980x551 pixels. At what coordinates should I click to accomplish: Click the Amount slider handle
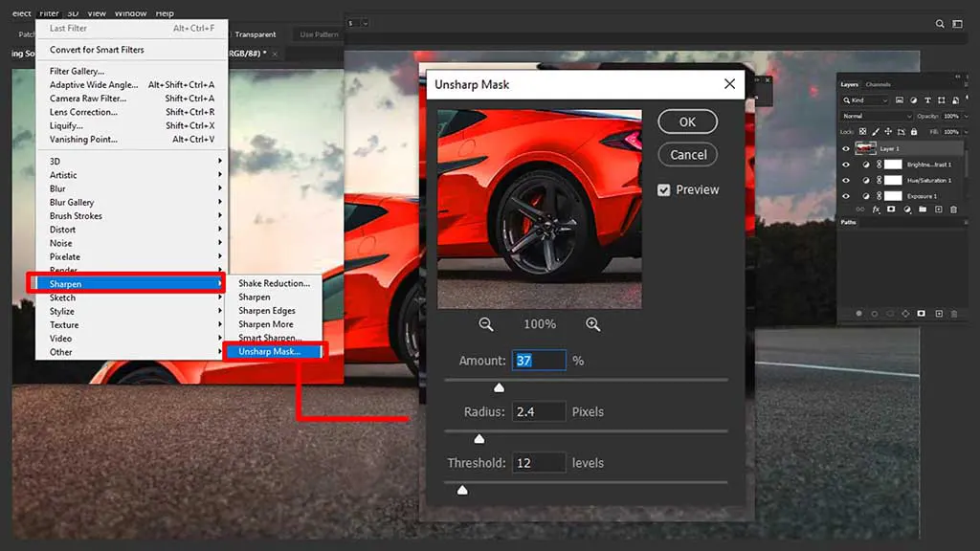click(x=499, y=388)
